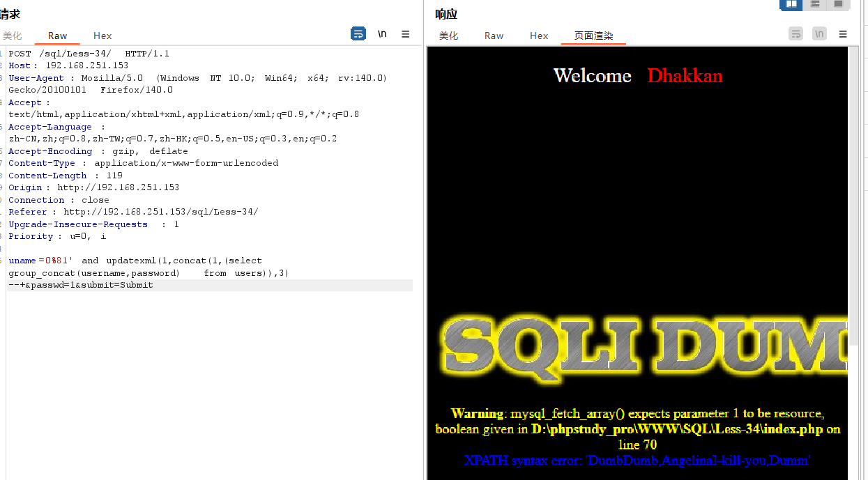Open the response Hex tab

[539, 36]
